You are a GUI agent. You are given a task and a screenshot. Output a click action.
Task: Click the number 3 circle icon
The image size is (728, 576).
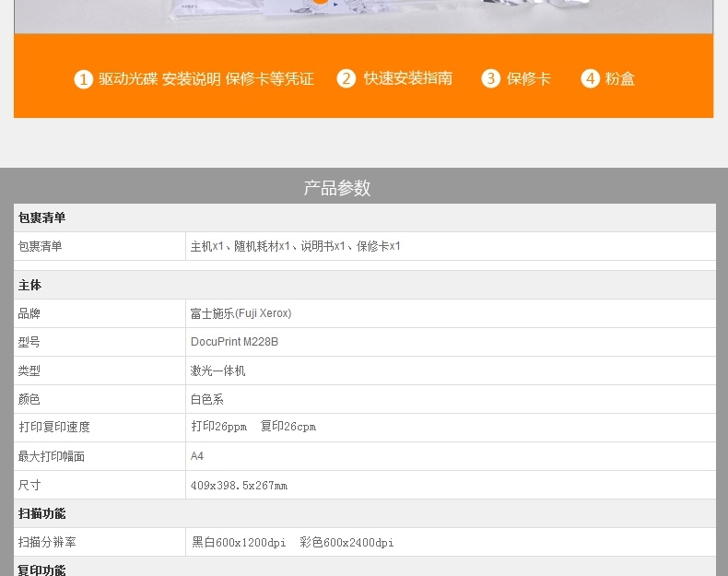point(490,78)
